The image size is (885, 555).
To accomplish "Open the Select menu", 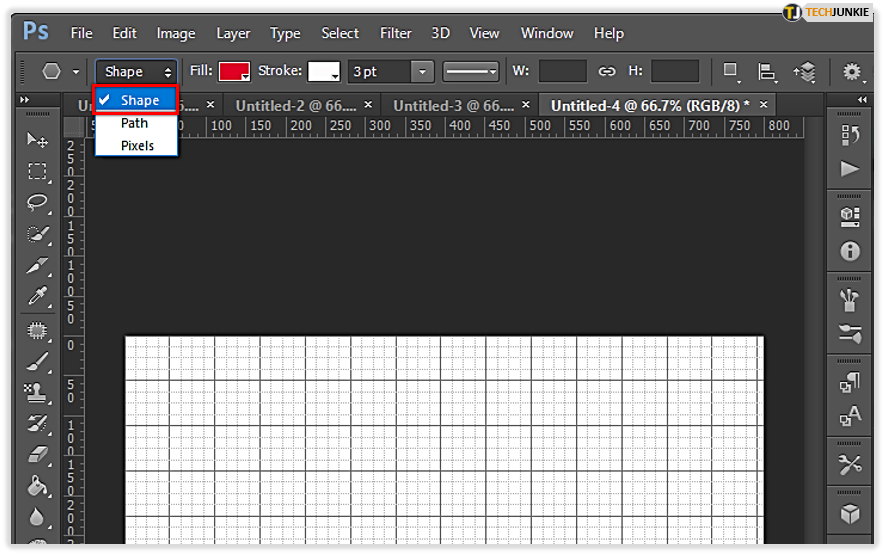I will (x=340, y=33).
